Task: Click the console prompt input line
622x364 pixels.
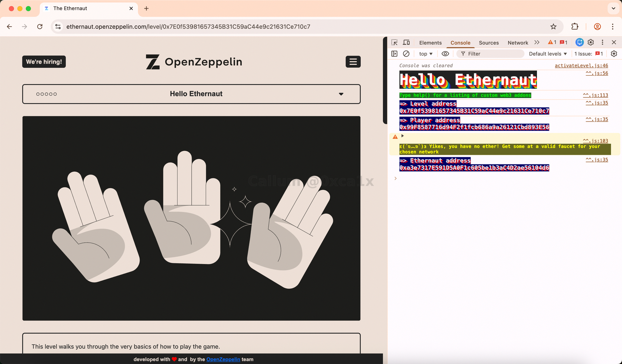Action: coord(505,179)
